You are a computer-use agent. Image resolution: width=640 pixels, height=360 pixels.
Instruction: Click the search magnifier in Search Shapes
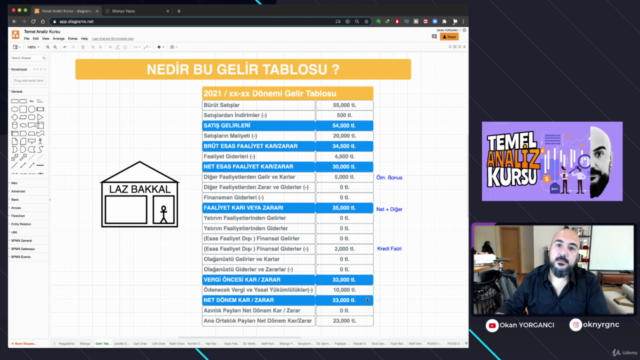[44, 58]
